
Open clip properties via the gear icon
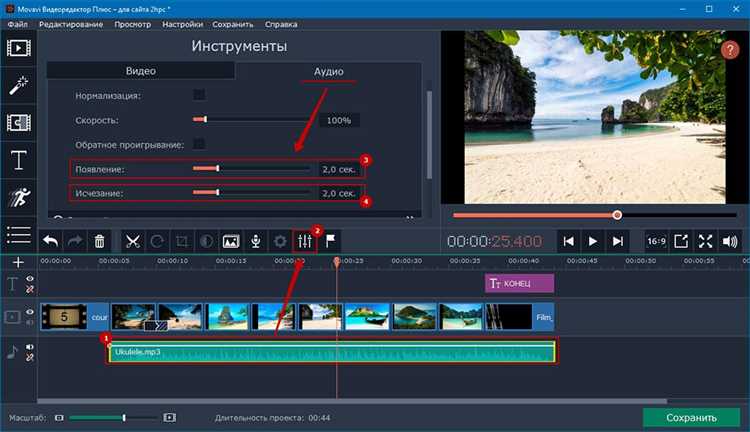click(280, 241)
